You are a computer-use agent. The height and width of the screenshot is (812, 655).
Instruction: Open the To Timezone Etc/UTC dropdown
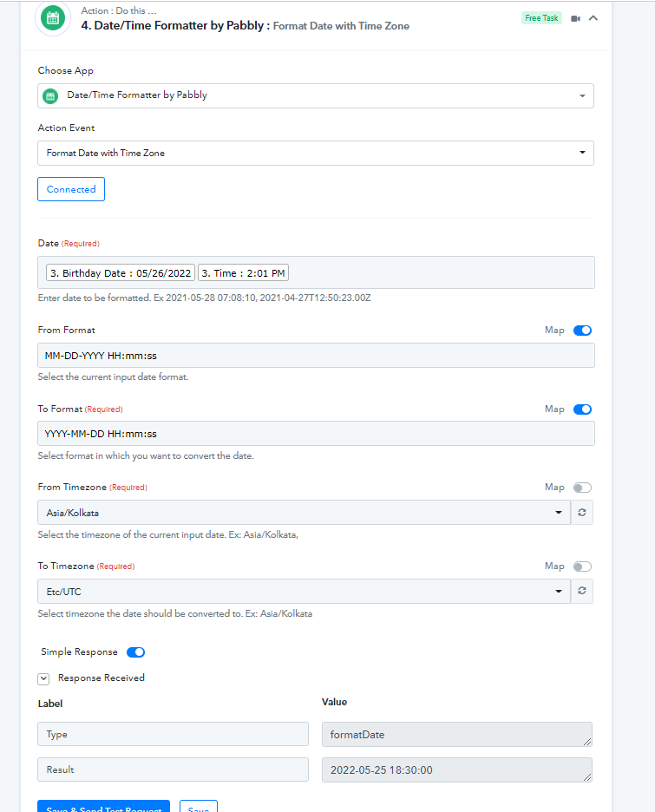tap(304, 591)
